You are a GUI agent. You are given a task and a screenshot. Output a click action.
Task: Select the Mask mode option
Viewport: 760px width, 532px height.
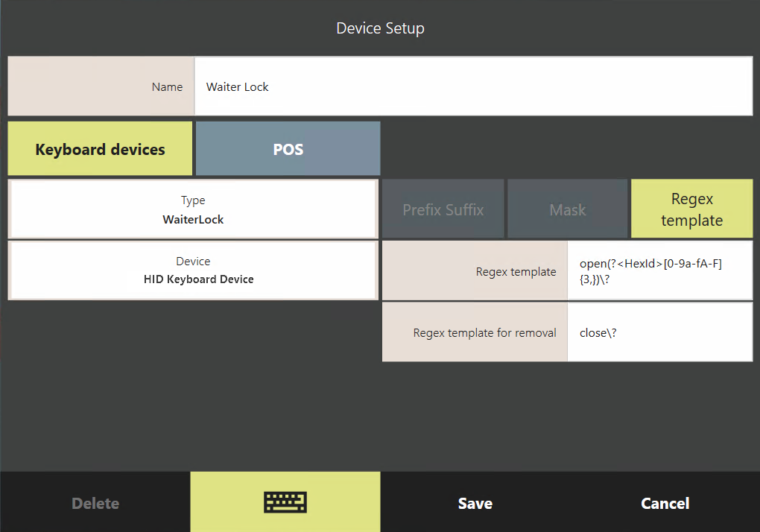pyautogui.click(x=567, y=209)
